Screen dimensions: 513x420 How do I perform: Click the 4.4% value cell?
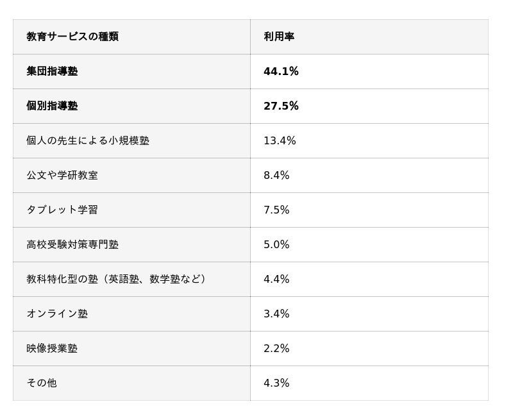pos(276,279)
